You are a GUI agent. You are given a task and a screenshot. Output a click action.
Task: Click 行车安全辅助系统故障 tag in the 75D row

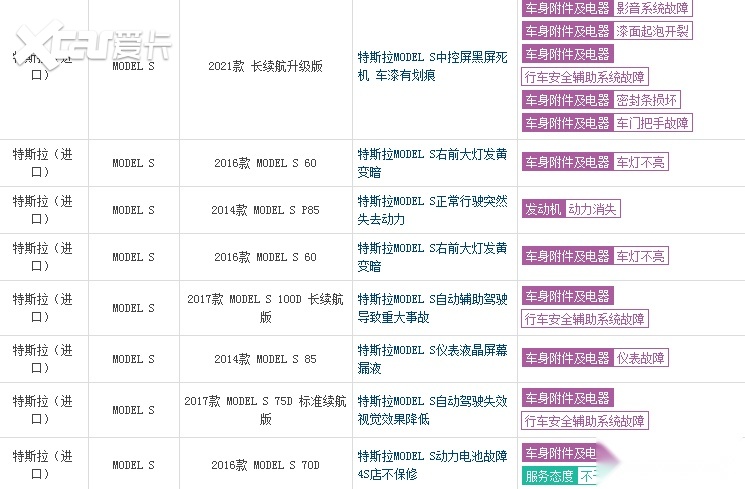pyautogui.click(x=585, y=421)
